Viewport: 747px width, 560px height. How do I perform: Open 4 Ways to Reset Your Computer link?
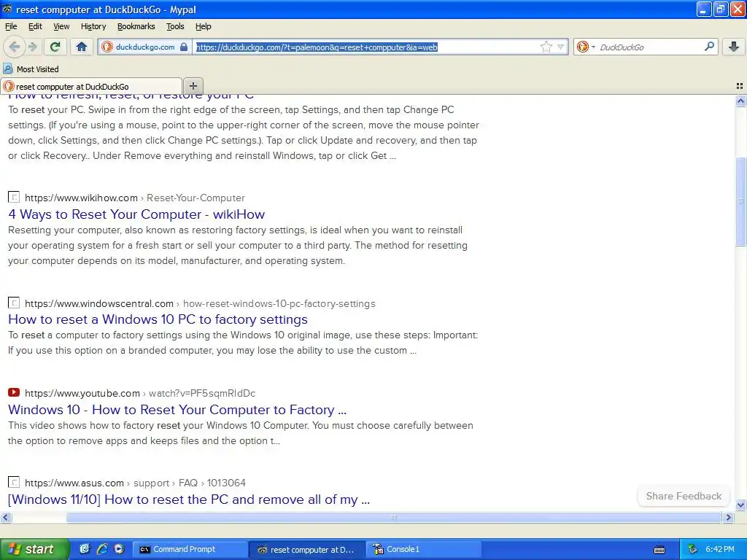point(136,214)
